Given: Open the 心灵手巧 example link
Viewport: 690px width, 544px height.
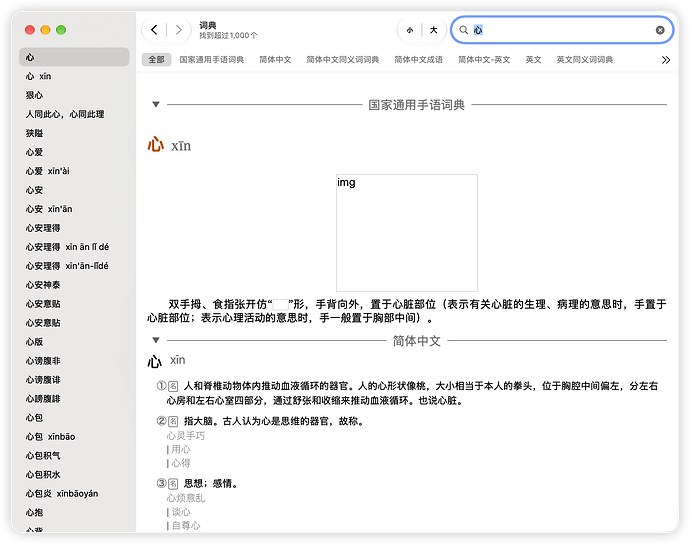Looking at the screenshot, I should click(x=186, y=436).
